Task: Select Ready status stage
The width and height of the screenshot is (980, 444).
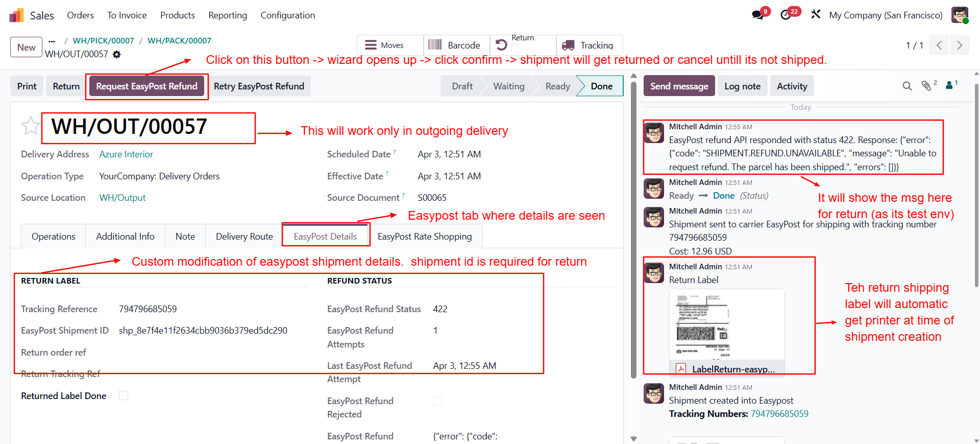Action: point(557,86)
